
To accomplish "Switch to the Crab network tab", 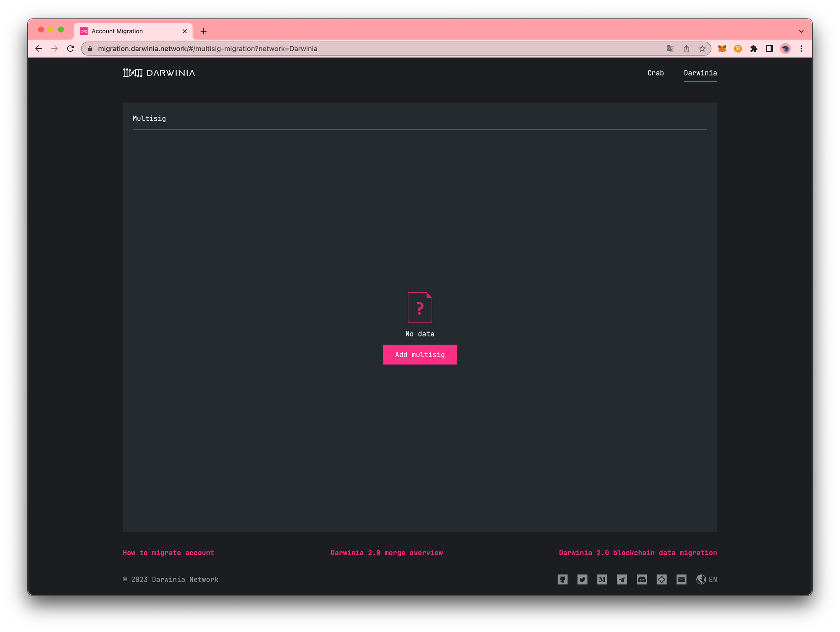I will click(655, 73).
